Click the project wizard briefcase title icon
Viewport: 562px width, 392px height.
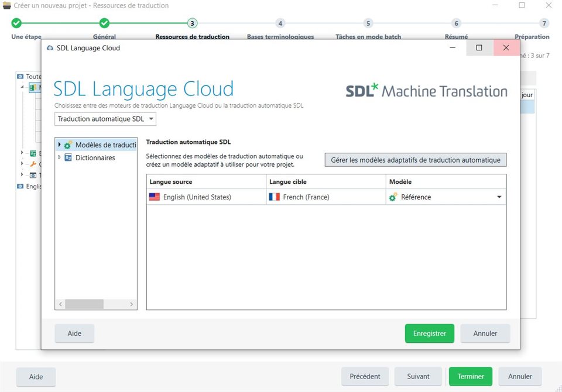[7, 5]
